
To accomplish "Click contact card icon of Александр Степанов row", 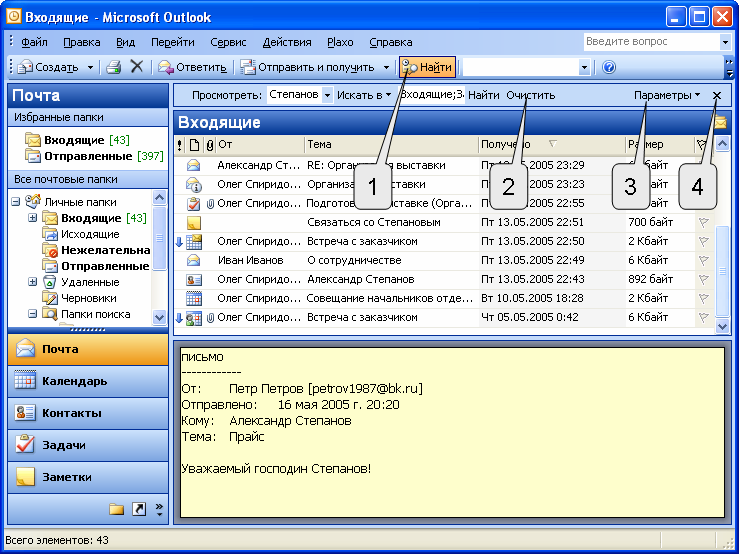I will (194, 280).
